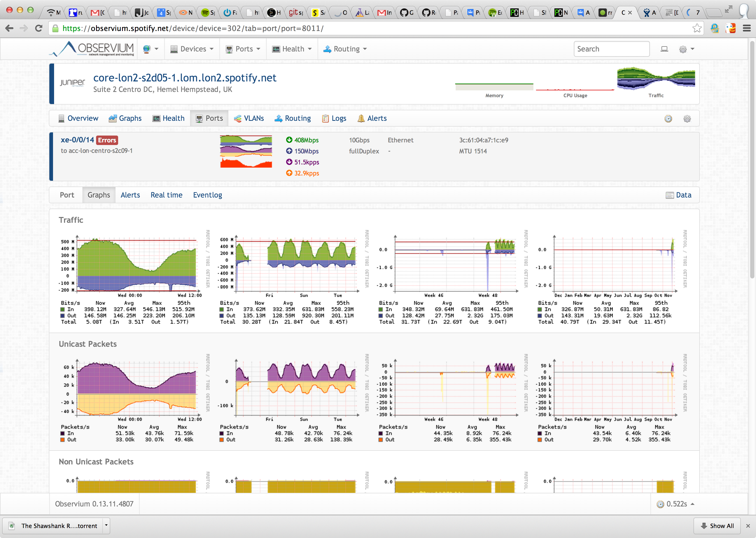Screen dimensions: 756x538
Task: Select the port Graphs sub-tab
Action: [x=99, y=195]
